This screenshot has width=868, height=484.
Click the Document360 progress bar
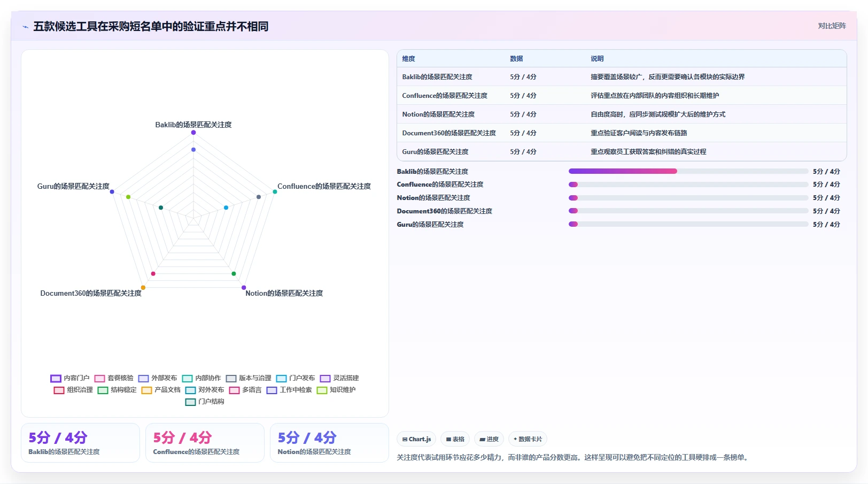click(688, 211)
